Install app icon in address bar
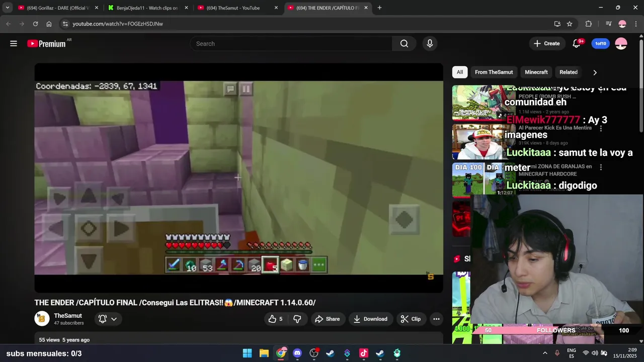The image size is (644, 362). coord(557,24)
